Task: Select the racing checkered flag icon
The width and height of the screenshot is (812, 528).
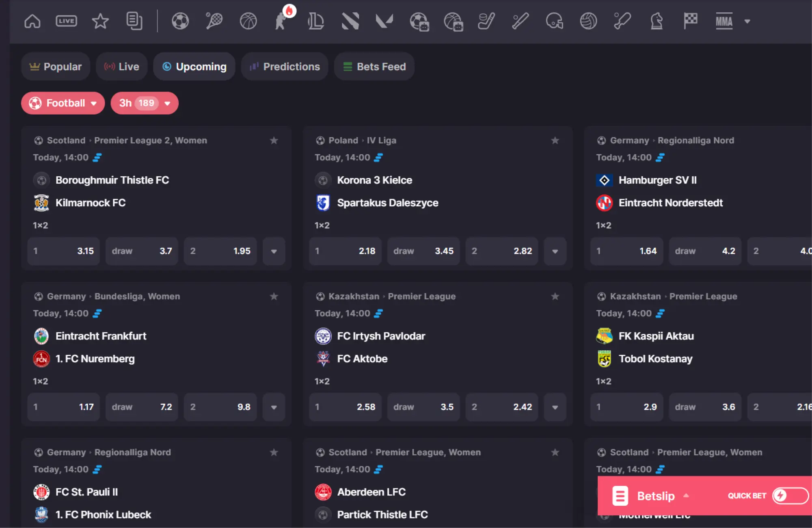Action: (690, 21)
